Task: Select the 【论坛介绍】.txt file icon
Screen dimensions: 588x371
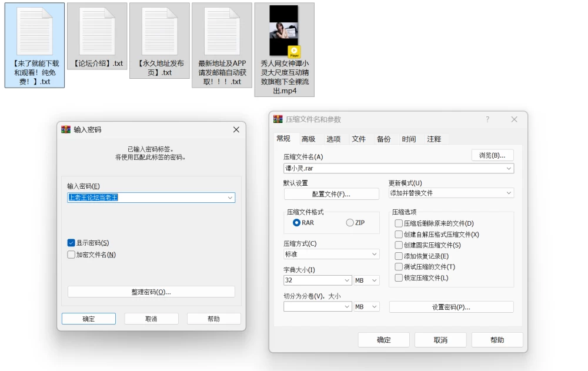Action: [x=97, y=32]
